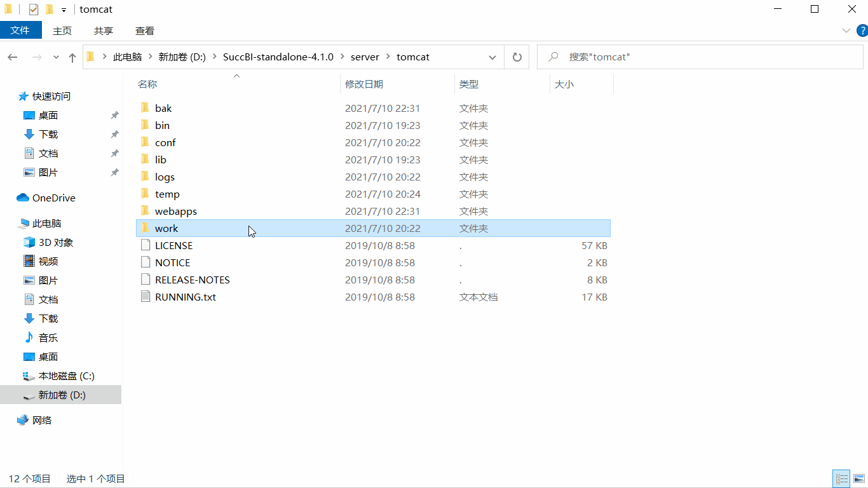Open the address bar history dropdown

[x=492, y=57]
